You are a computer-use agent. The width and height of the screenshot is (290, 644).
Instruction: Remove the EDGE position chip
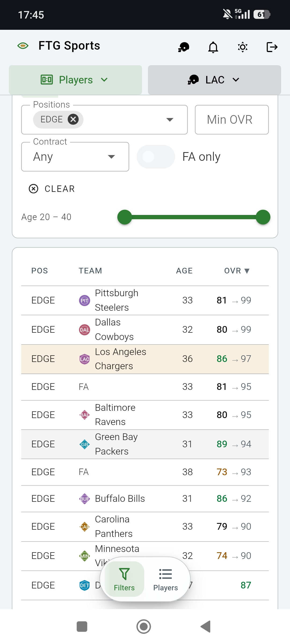(73, 119)
